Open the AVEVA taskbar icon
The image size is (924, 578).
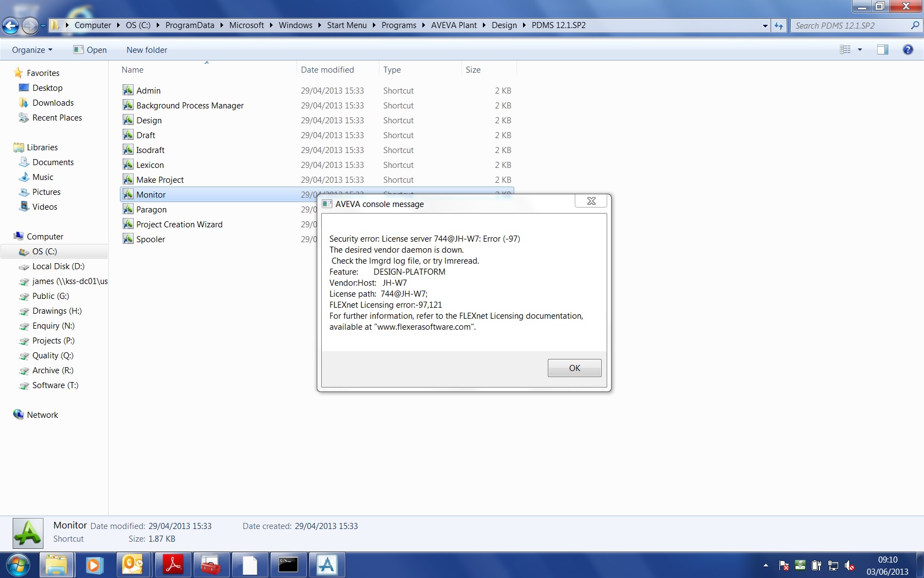[327, 565]
